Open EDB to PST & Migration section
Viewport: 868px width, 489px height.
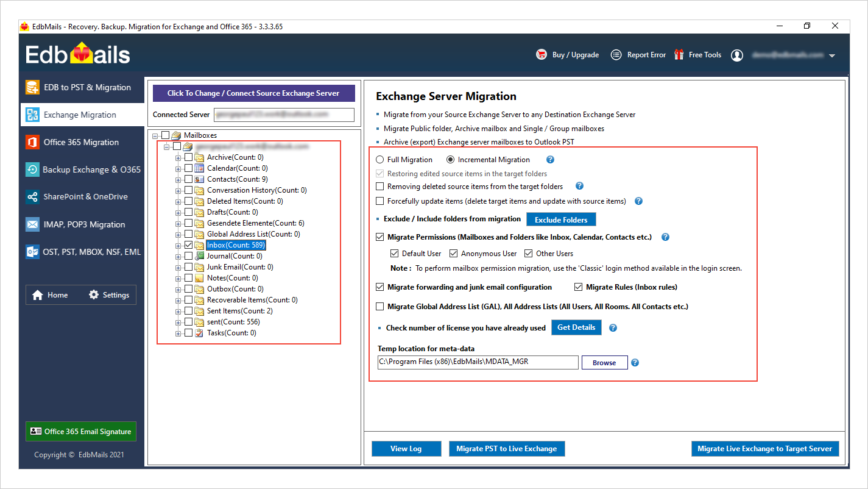click(x=82, y=87)
